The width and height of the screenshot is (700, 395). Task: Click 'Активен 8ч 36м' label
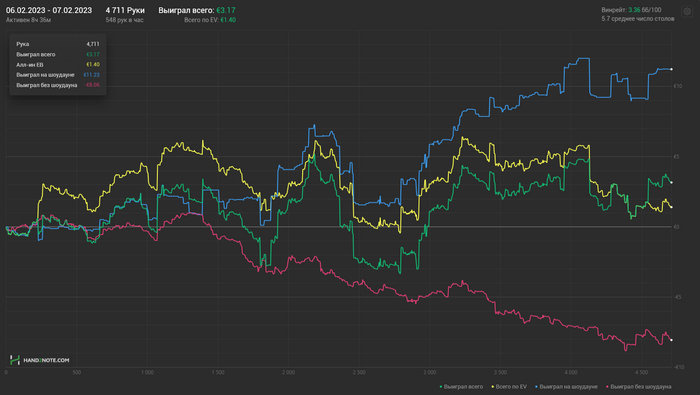[x=28, y=20]
